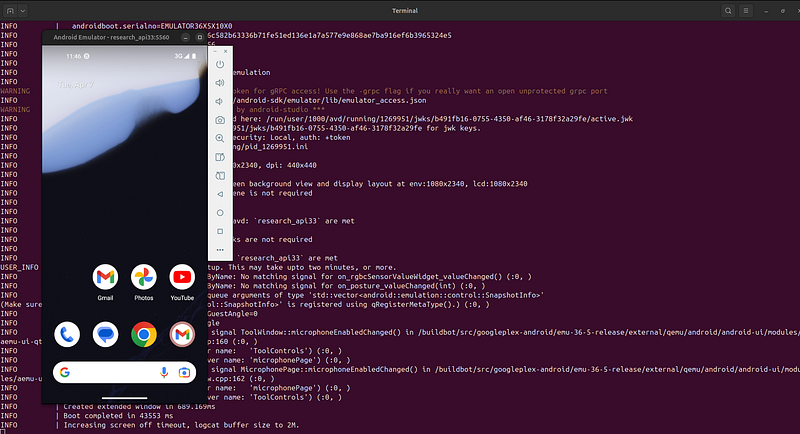
Task: Take a screenshot with the camera icon
Action: (220, 120)
